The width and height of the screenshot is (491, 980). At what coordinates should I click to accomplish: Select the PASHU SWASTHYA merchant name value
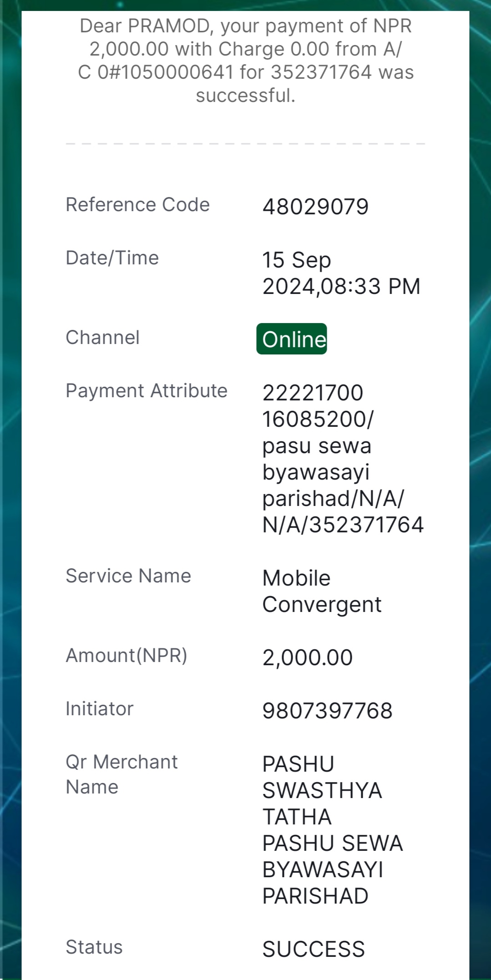click(332, 830)
